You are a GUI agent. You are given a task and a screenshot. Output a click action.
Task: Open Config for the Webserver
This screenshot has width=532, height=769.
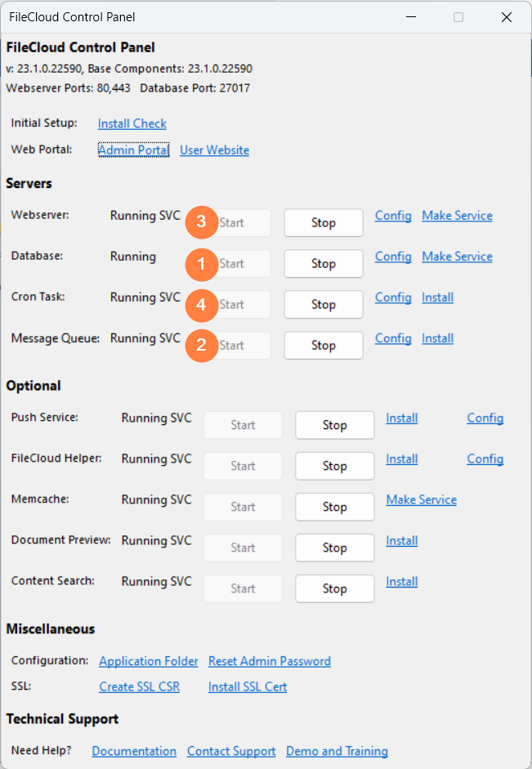[392, 216]
